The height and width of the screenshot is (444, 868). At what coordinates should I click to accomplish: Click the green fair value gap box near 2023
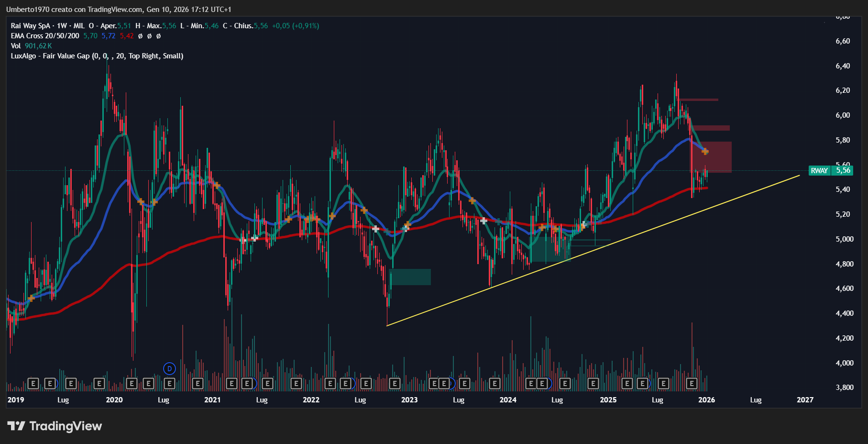(410, 277)
